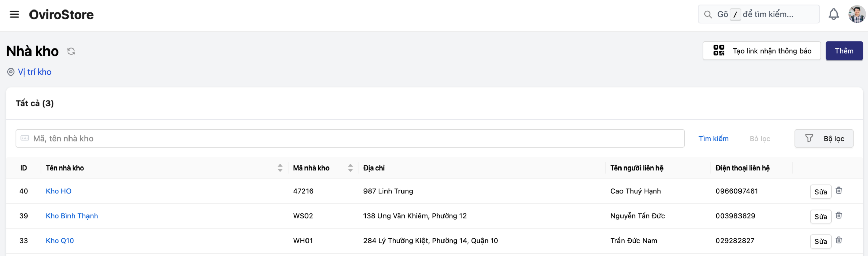Viewport: 868px width, 256px height.
Task: Sort table by Tên nhà kho column
Action: pos(280,168)
